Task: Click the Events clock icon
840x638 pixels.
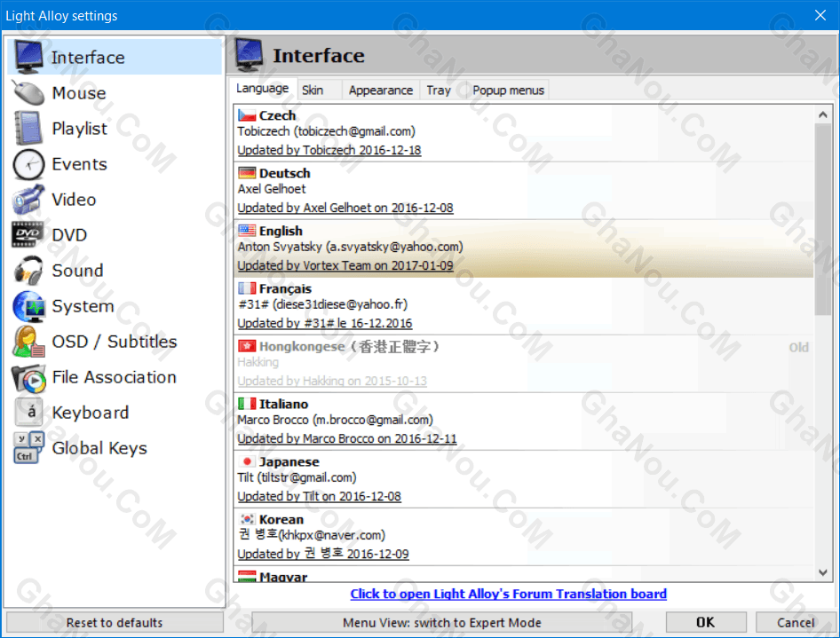Action: pyautogui.click(x=28, y=164)
